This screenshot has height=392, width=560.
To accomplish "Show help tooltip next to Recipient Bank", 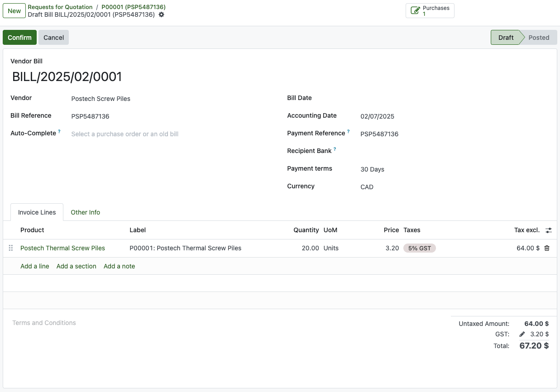I will [335, 149].
